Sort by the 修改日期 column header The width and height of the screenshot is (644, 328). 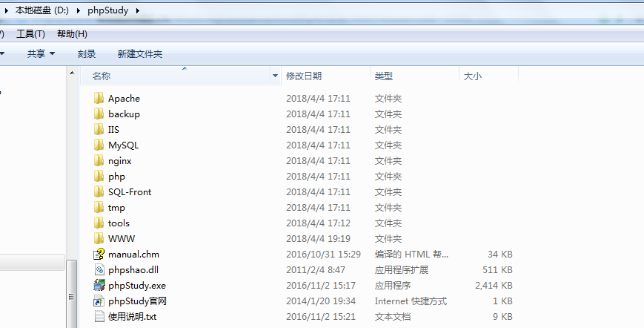(x=304, y=76)
